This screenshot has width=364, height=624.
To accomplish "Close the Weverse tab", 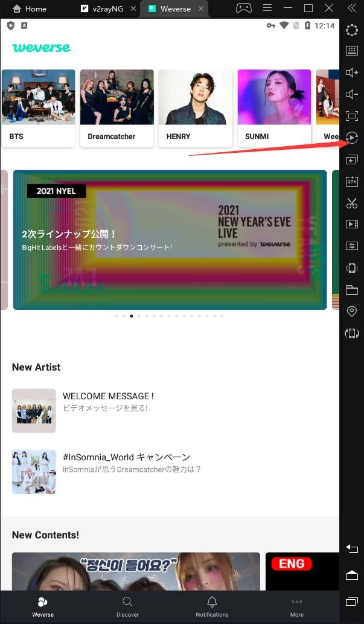I will tap(202, 8).
